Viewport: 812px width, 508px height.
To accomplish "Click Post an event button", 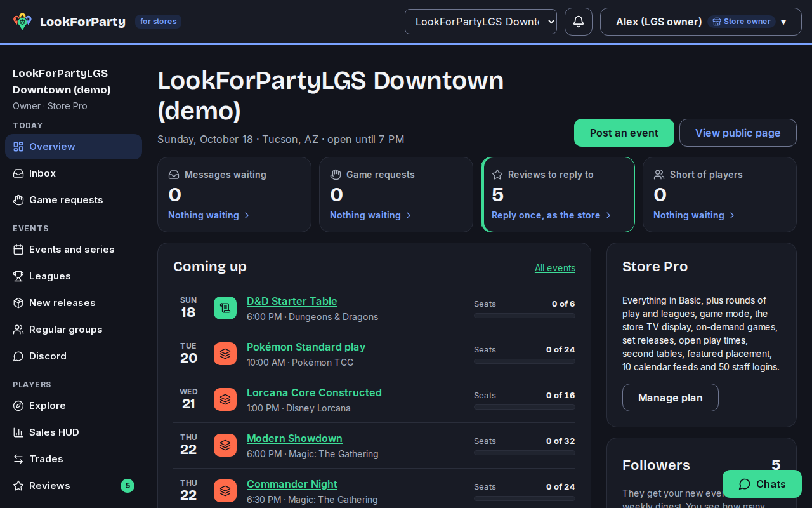I will click(x=624, y=133).
